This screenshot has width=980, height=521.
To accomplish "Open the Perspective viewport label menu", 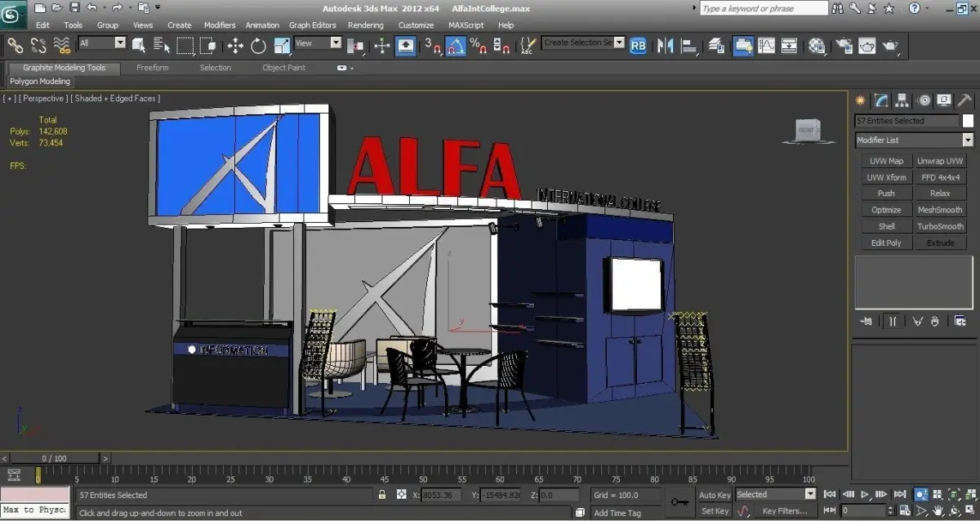I will click(x=43, y=99).
